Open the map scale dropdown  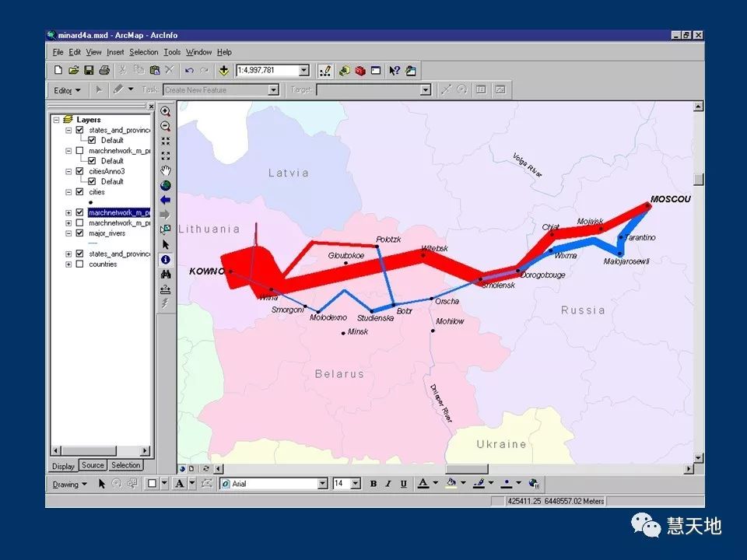304,71
